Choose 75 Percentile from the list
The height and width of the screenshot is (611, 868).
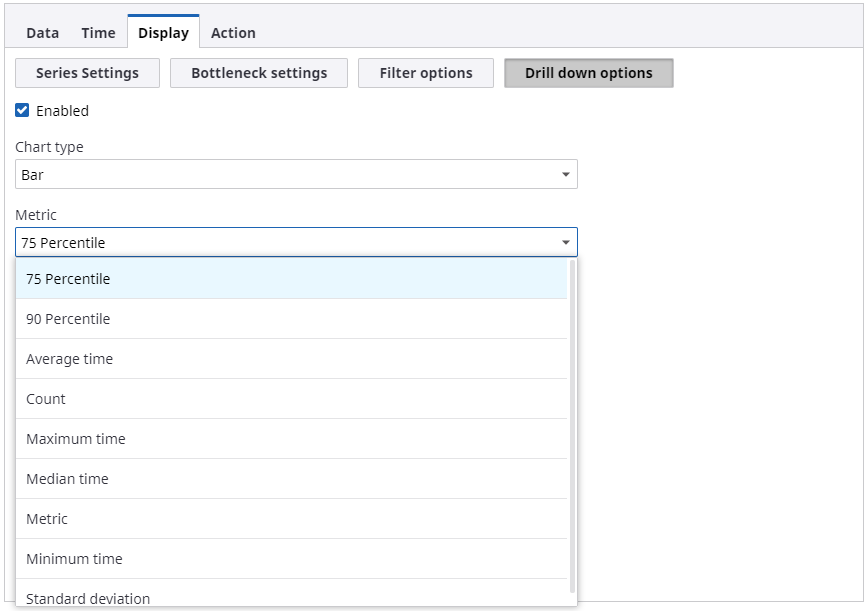pos(68,279)
